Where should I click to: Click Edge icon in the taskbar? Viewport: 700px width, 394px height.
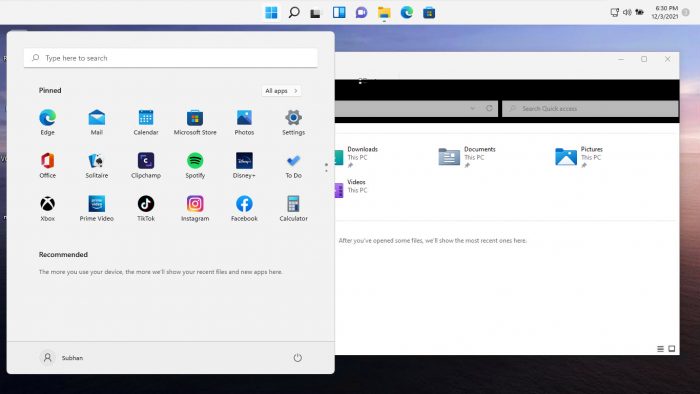[x=406, y=12]
